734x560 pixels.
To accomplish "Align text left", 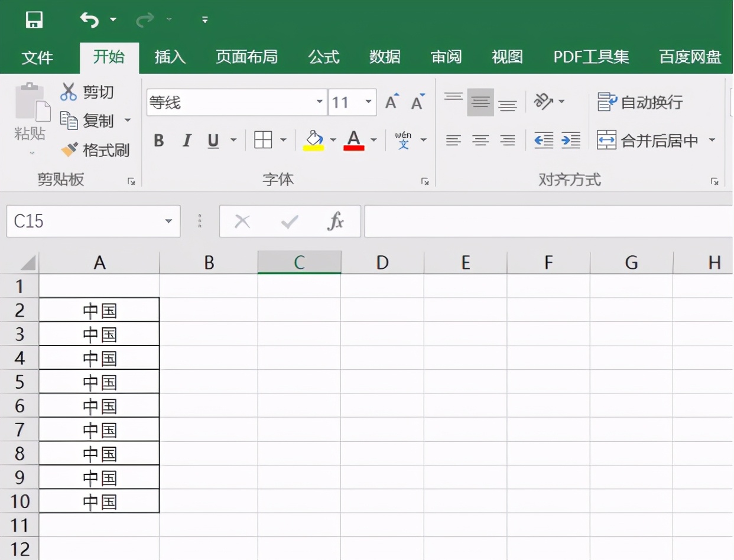I will [453, 140].
